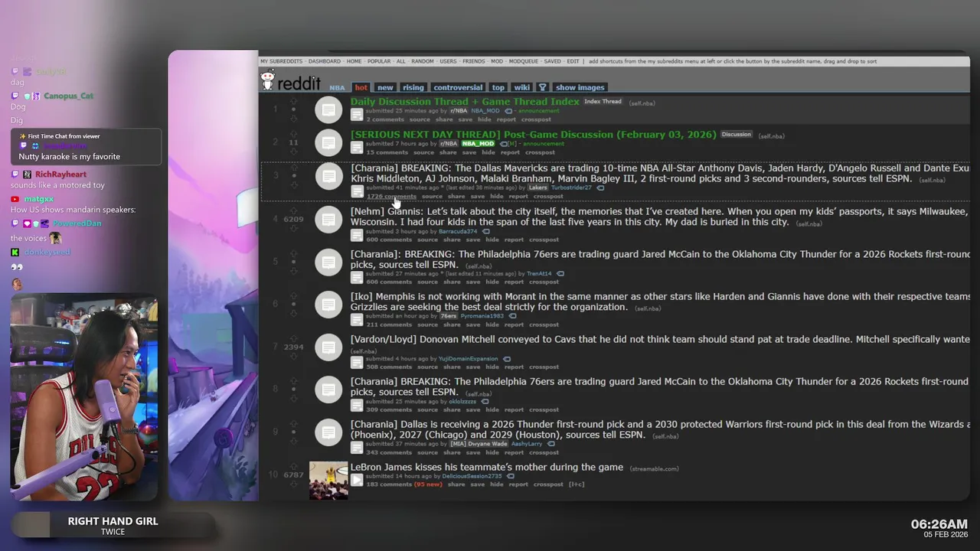
Task: Click self-post icon of Mavericks Anthony Davis post
Action: click(328, 176)
